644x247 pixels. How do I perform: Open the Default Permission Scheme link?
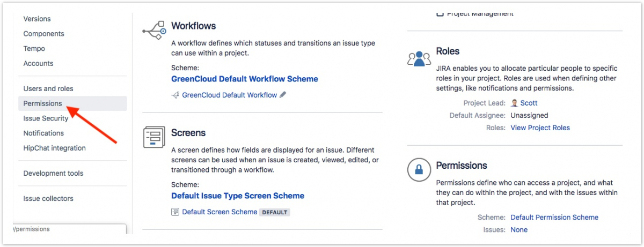(x=554, y=217)
